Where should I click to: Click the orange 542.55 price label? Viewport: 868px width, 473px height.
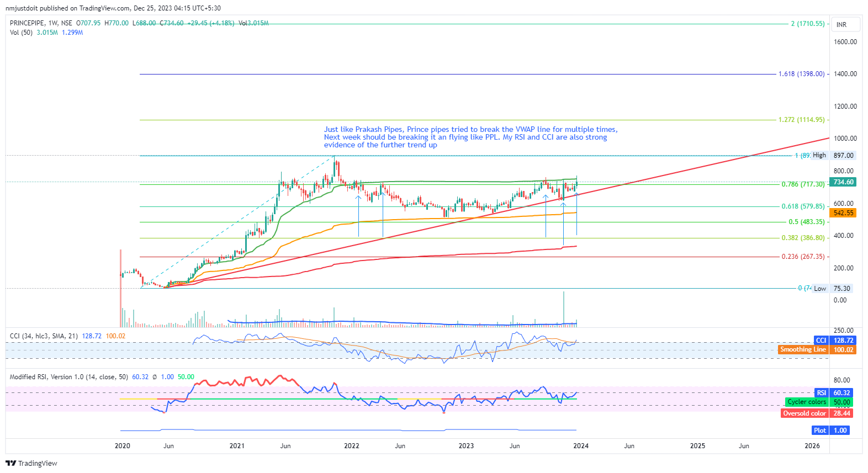pyautogui.click(x=843, y=213)
